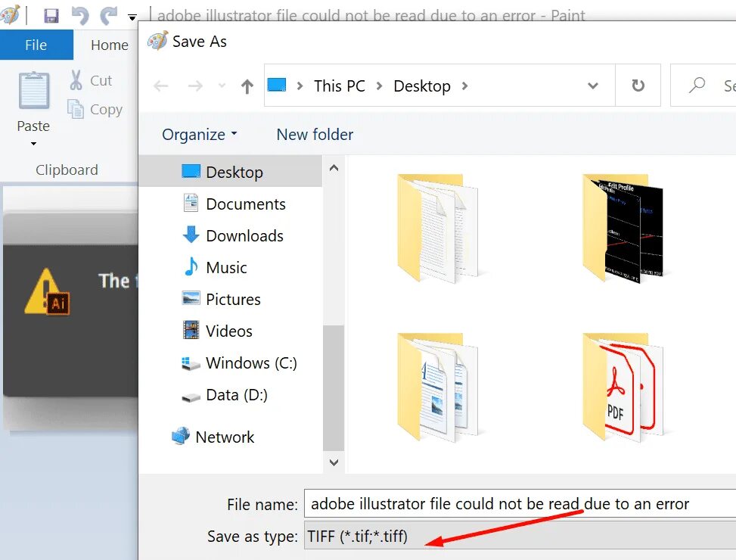Select Desktop in the breadcrumb path
This screenshot has width=736, height=560.
coord(422,86)
